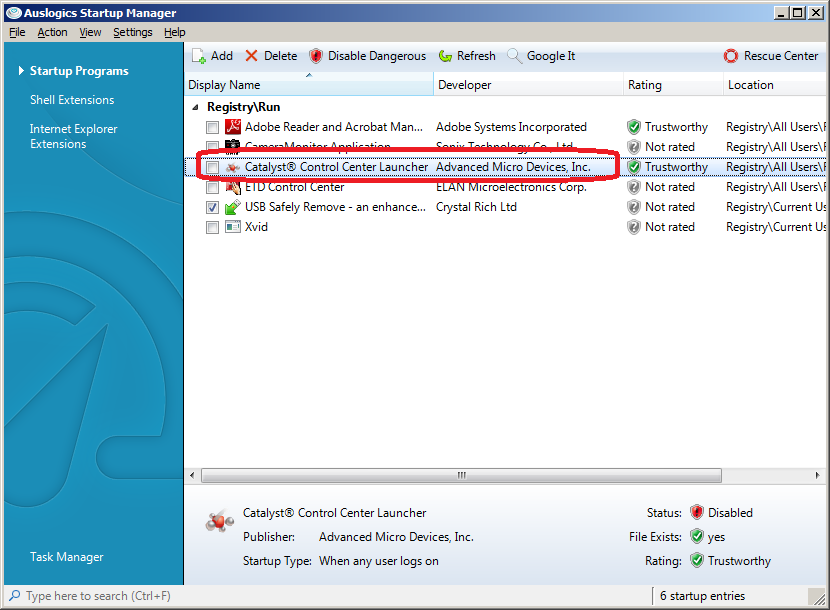830x610 pixels.
Task: Enable the Xvid startup checkbox
Action: pyautogui.click(x=212, y=228)
